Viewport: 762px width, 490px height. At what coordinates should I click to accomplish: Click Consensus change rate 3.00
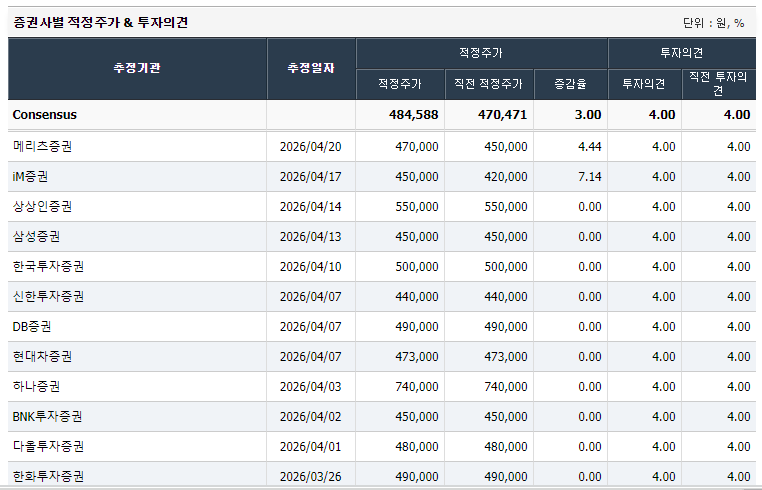(x=588, y=115)
